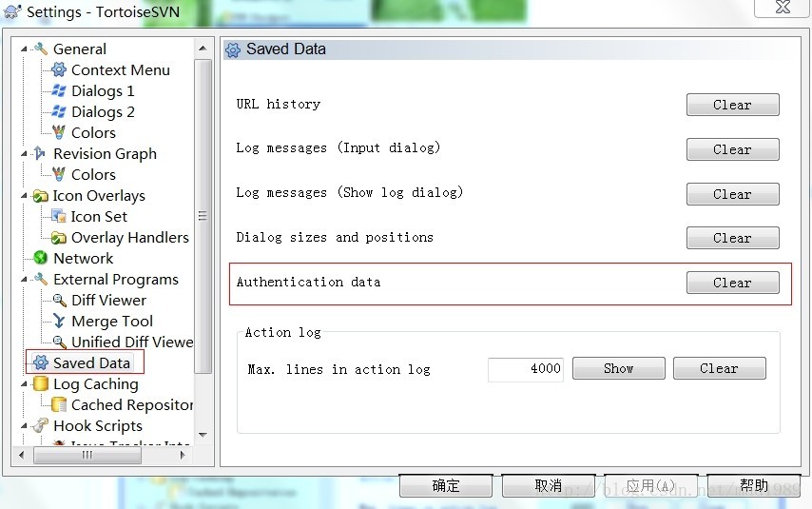Screen dimensions: 812x509
Task: Click the Unified Diff Viewer icon
Action: (60, 343)
